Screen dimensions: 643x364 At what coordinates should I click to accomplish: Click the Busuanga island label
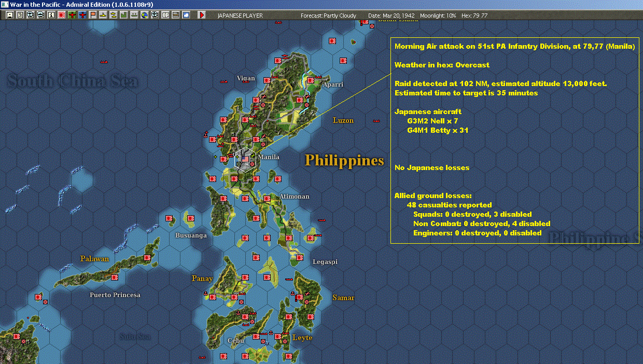(191, 235)
